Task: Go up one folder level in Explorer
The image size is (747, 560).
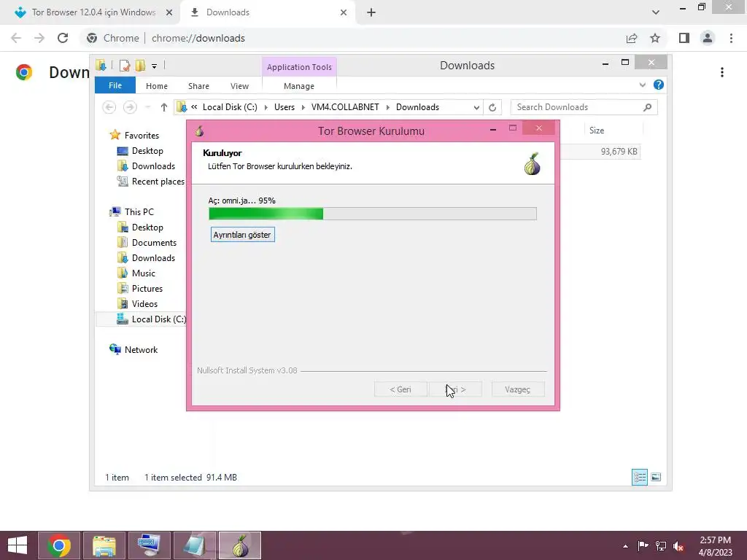Action: [164, 107]
